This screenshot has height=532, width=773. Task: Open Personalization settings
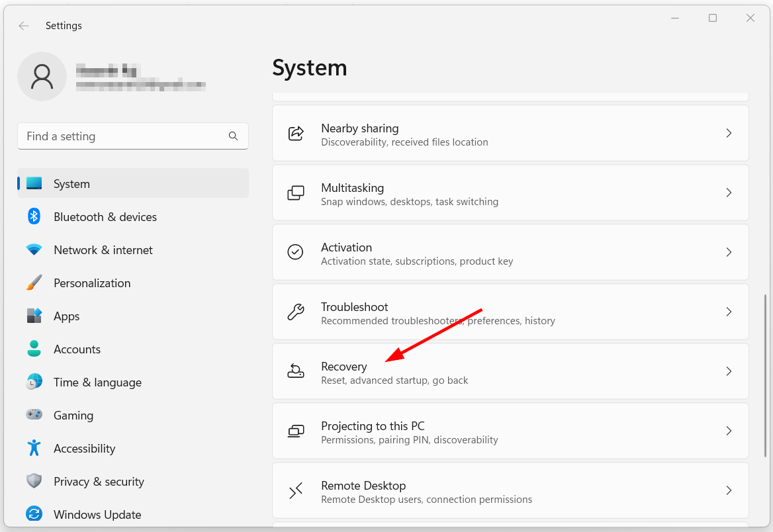click(133, 283)
